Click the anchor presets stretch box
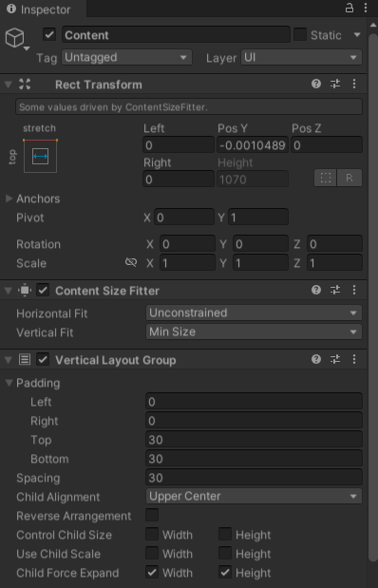 tap(40, 156)
